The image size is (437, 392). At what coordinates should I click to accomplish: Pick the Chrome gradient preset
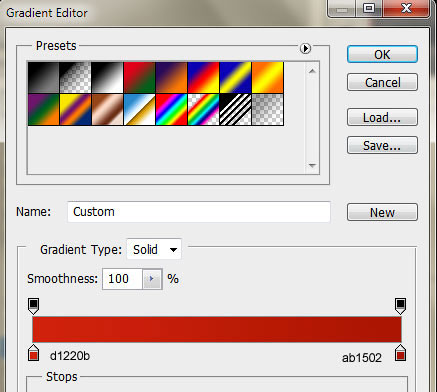(140, 110)
